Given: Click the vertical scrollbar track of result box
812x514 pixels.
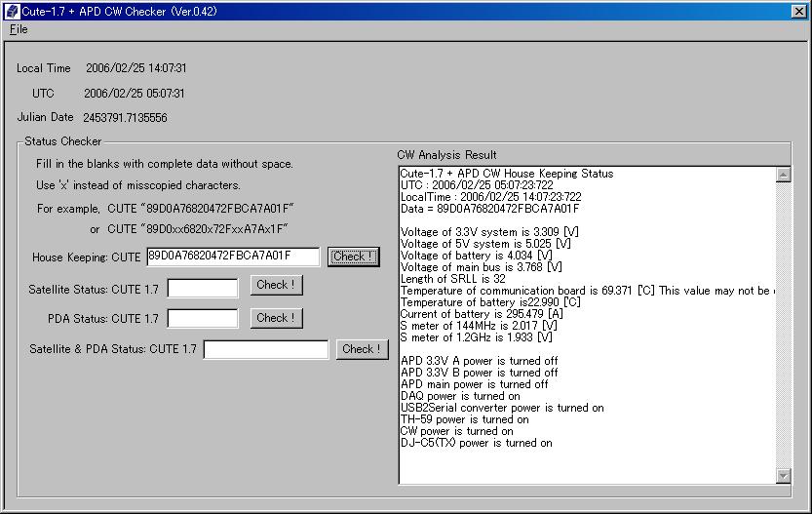Looking at the screenshot, I should coord(783,325).
